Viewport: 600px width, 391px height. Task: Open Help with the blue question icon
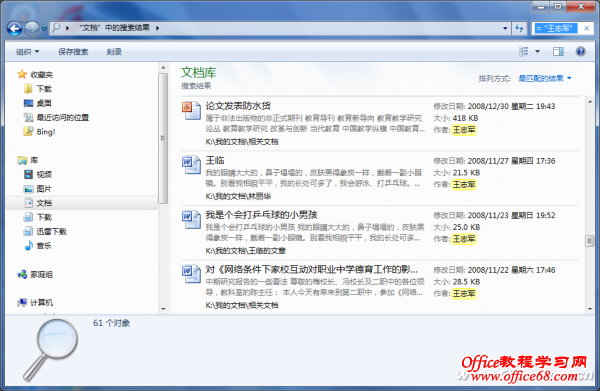click(580, 51)
